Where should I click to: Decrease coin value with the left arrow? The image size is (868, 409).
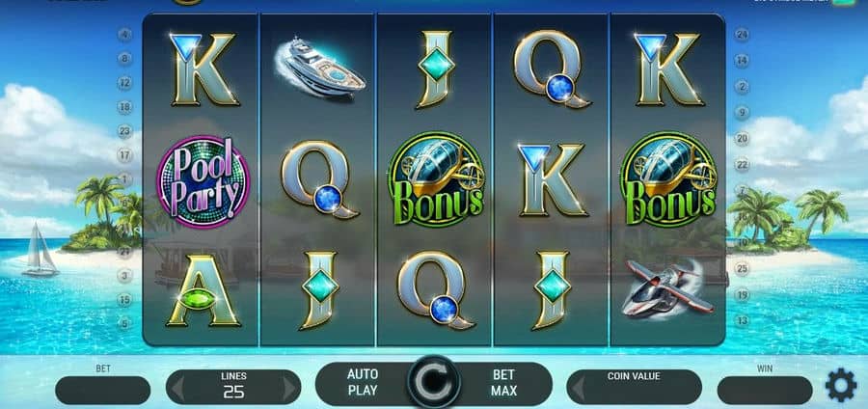579,390
